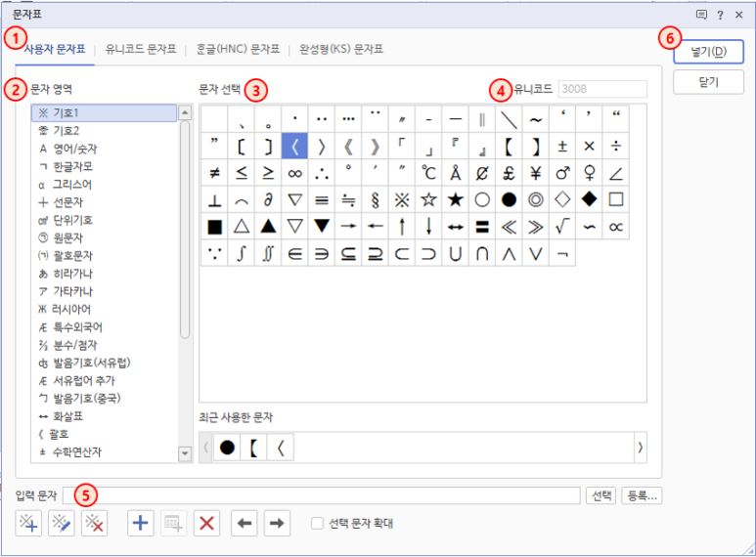Switch to 한글(HNC) 문자표 tab
This screenshot has height=557, width=756.
click(x=239, y=49)
